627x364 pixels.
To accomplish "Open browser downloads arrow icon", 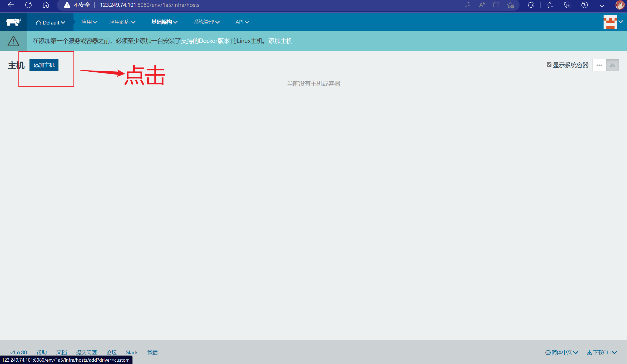I will tap(602, 5).
